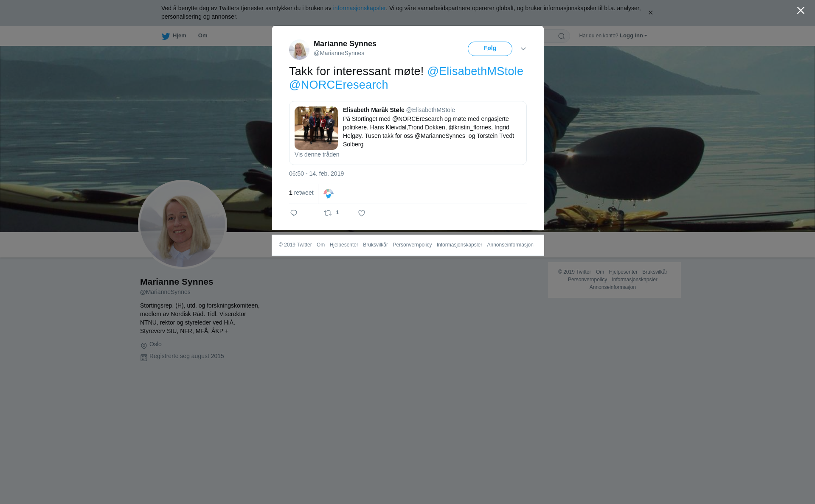Open the Om menu item
This screenshot has width=815, height=504.
click(202, 36)
